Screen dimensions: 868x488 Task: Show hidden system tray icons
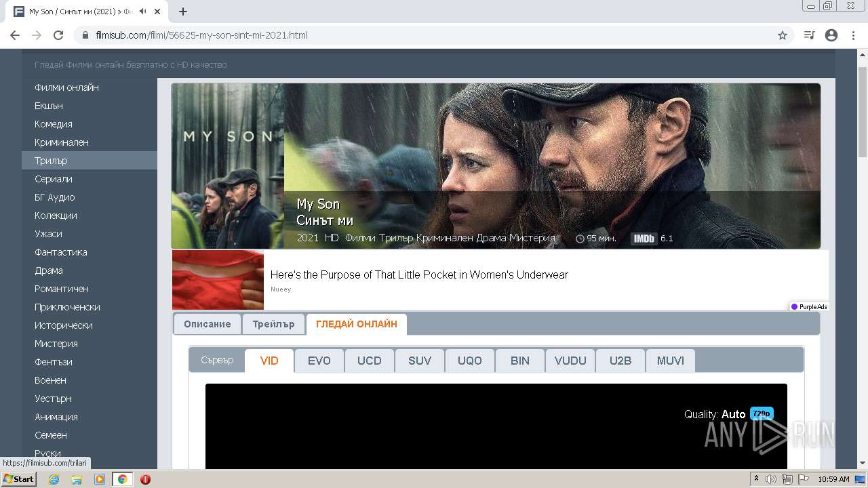(756, 479)
